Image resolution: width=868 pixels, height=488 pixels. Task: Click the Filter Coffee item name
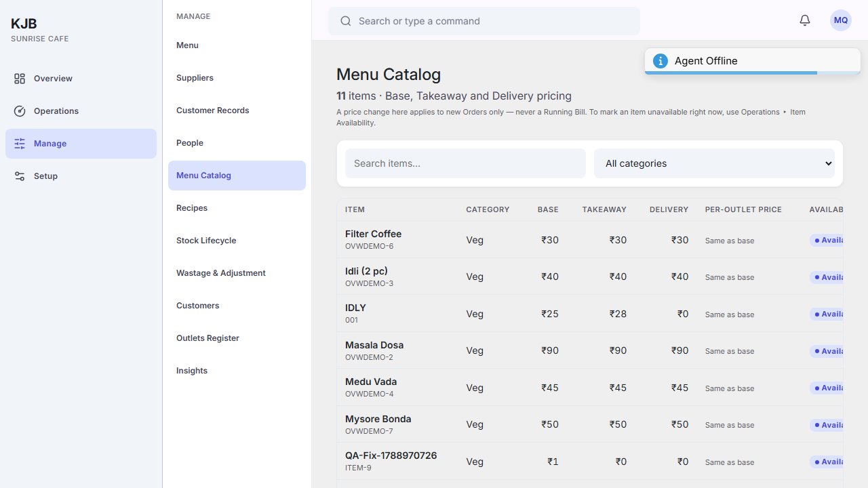click(373, 234)
